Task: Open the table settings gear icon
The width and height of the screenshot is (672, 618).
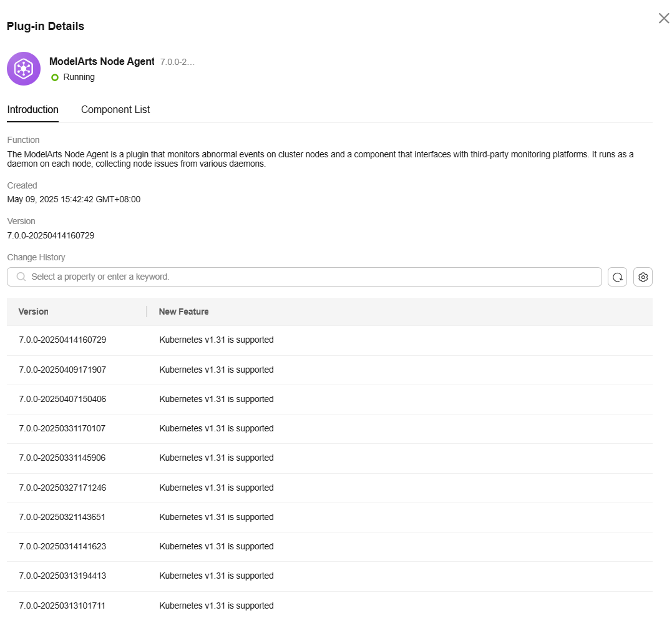Action: coord(643,277)
